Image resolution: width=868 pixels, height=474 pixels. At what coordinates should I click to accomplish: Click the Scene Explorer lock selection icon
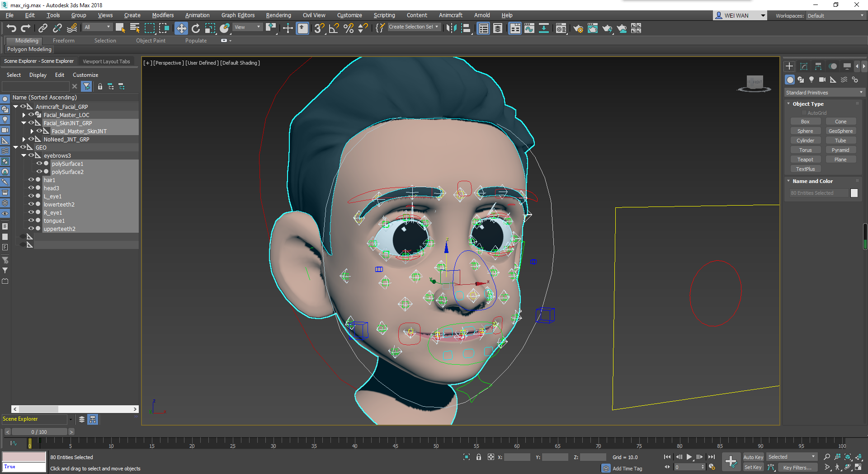(x=100, y=86)
